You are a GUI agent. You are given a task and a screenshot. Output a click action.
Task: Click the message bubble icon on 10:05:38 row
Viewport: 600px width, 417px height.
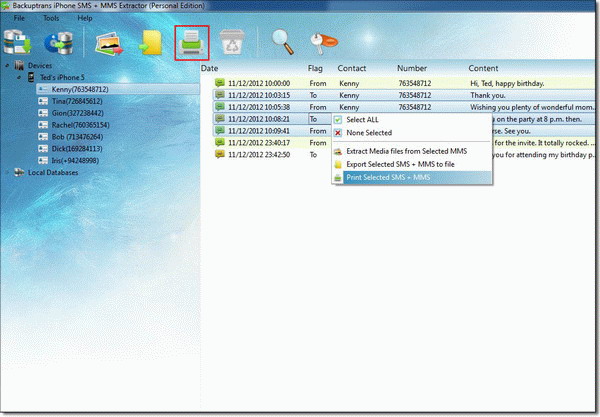click(220, 106)
